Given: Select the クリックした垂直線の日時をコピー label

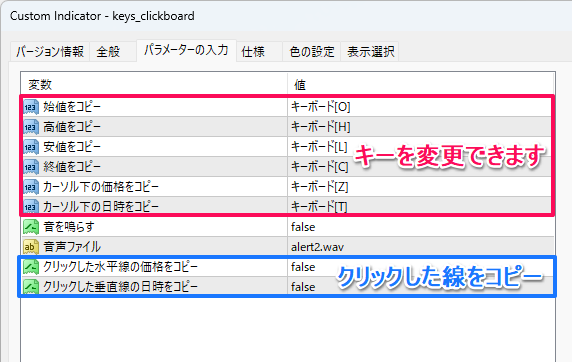Looking at the screenshot, I should pyautogui.click(x=120, y=287).
